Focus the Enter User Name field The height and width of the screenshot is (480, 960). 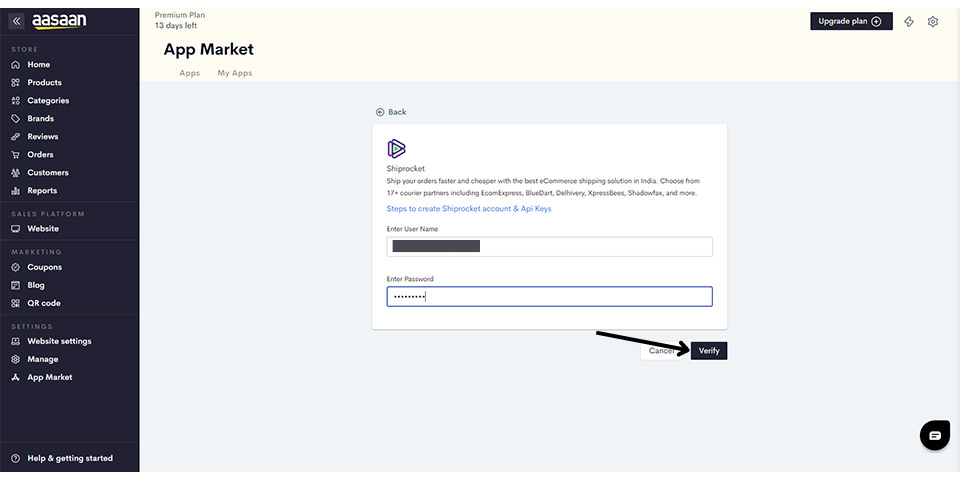coord(550,247)
